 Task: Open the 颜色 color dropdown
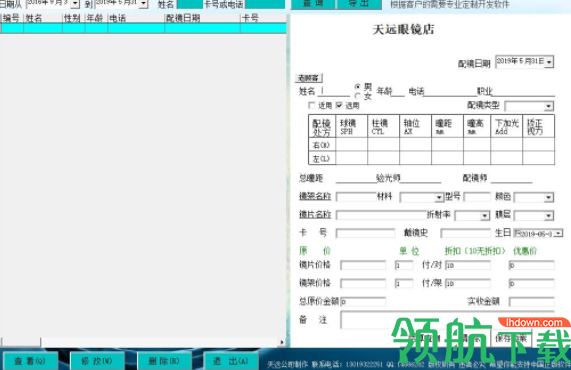click(548, 197)
